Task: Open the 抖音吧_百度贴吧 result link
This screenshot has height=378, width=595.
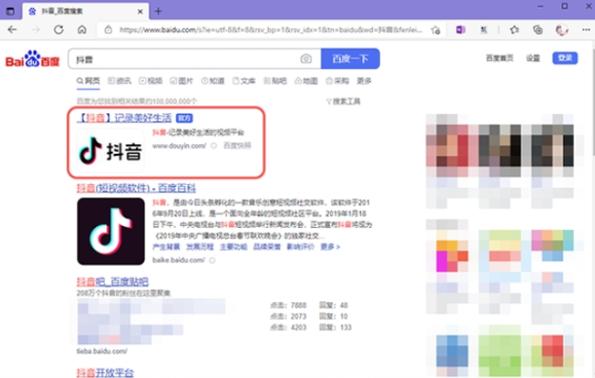Action: (x=113, y=282)
